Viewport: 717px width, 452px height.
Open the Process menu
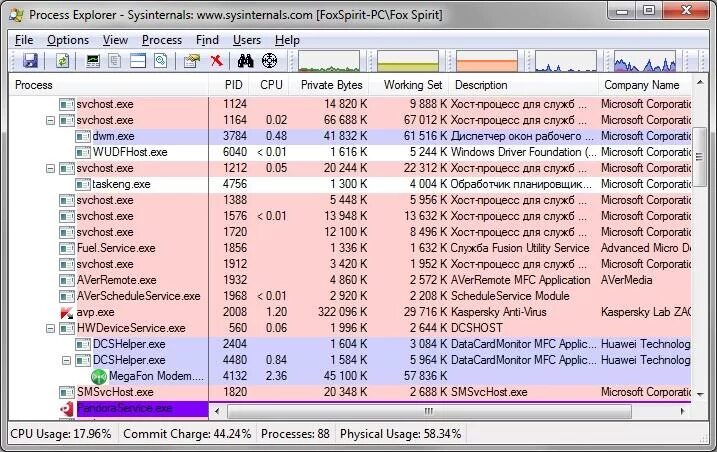tap(162, 40)
